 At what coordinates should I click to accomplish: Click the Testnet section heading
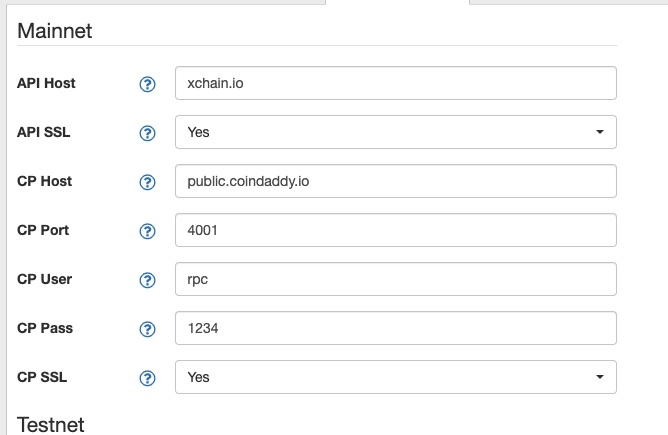pos(51,425)
